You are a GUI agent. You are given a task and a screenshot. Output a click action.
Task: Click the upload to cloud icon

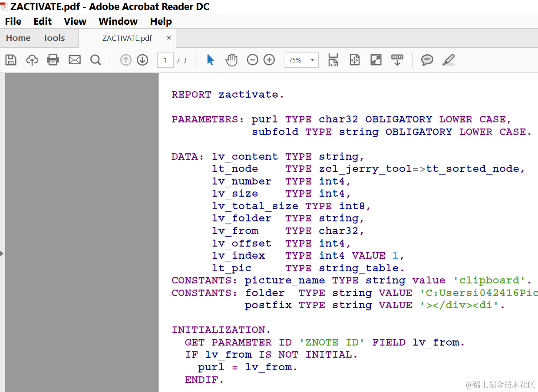coord(32,60)
